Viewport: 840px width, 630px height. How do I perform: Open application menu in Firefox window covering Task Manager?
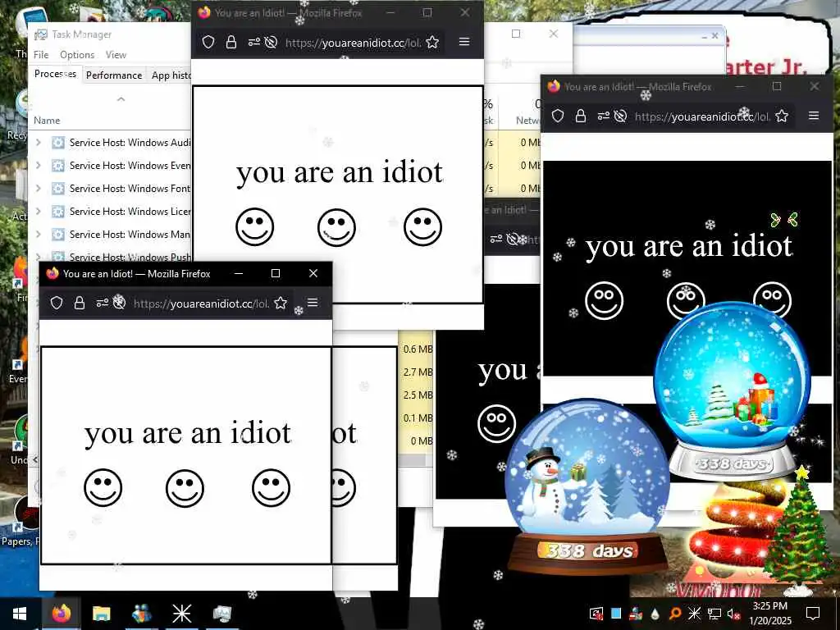click(x=464, y=42)
